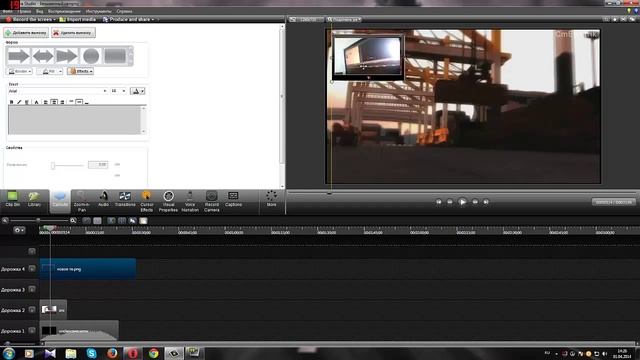This screenshot has height=360, width=640.
Task: Open the Playback menu
Action: click(64, 11)
